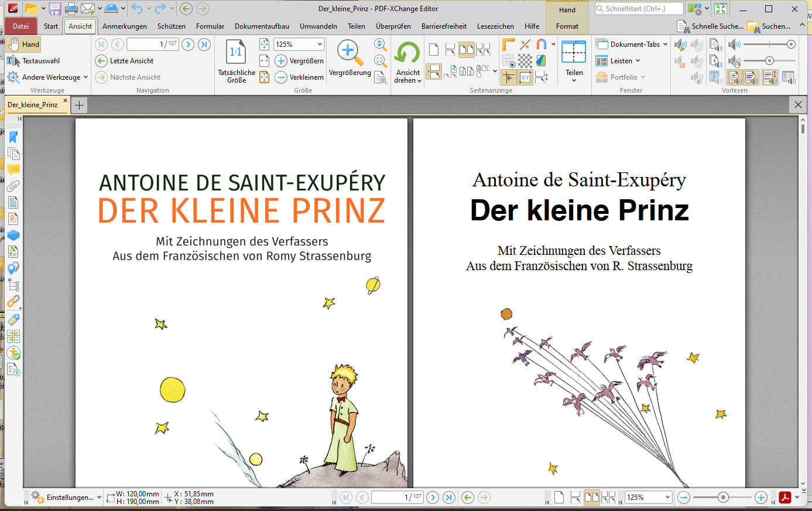
Task: Open the 125% zoom dropdown in the ribbon
Action: pos(320,45)
